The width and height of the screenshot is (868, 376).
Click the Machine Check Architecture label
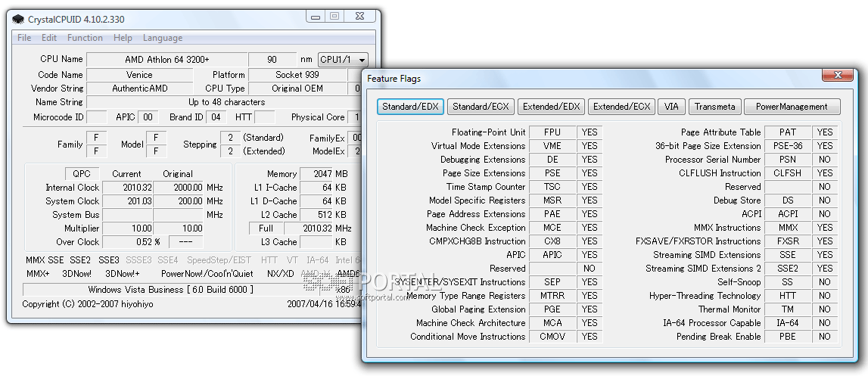[x=471, y=323]
